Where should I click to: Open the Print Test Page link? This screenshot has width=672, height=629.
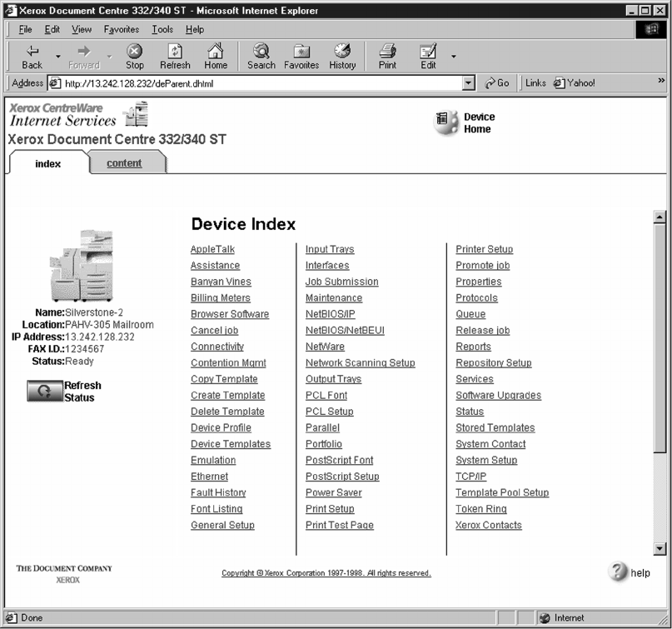(340, 525)
